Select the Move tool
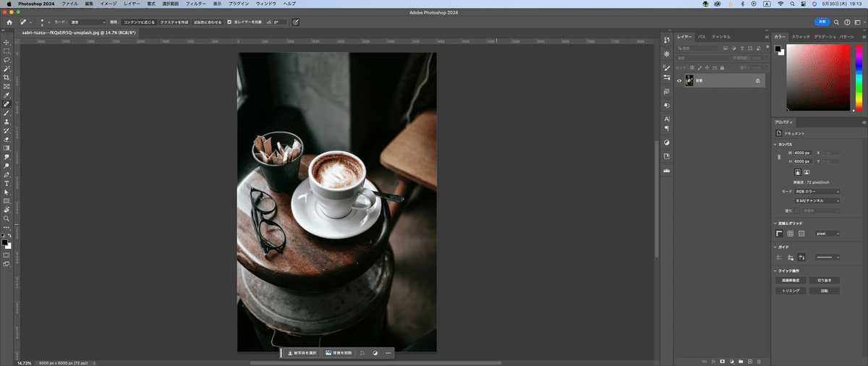Screen dimensions: 868x366 coord(7,43)
